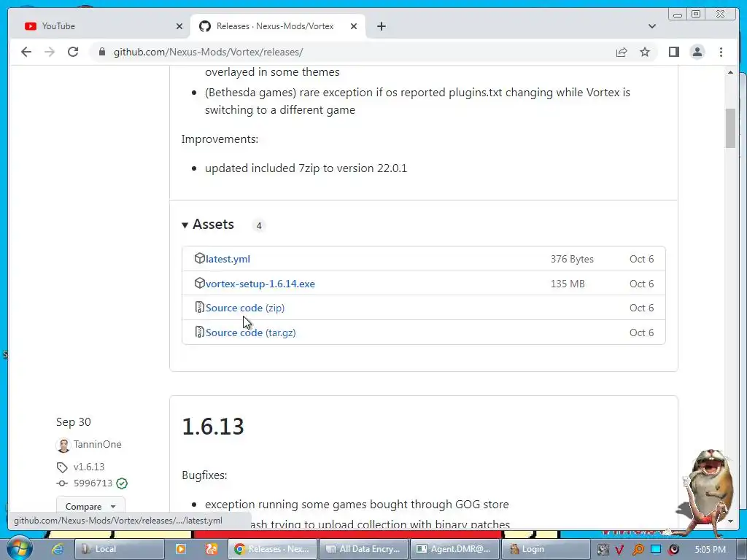747x560 pixels.
Task: Close the Releases Vortex tab
Action: tap(354, 26)
